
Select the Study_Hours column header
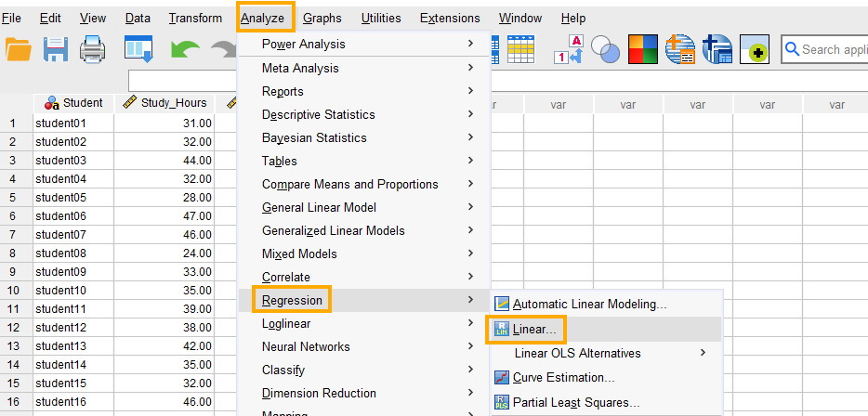click(164, 103)
